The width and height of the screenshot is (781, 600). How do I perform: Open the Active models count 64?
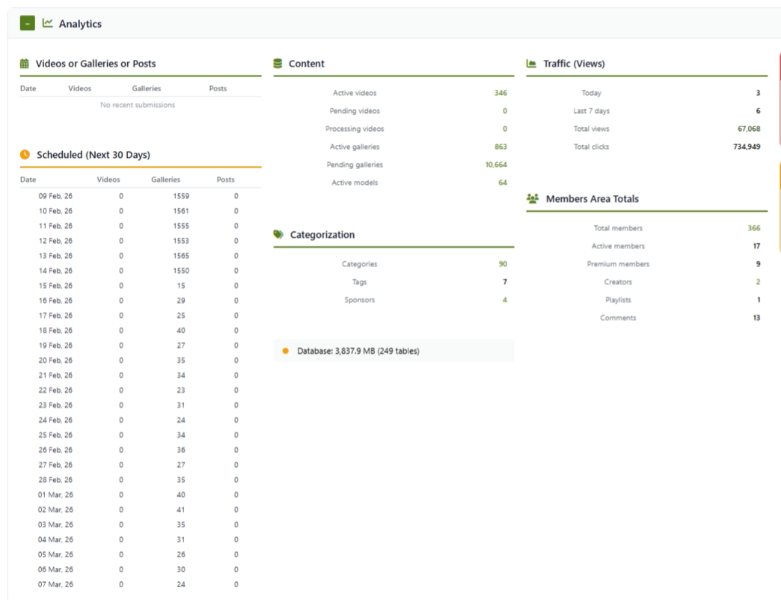(x=502, y=183)
